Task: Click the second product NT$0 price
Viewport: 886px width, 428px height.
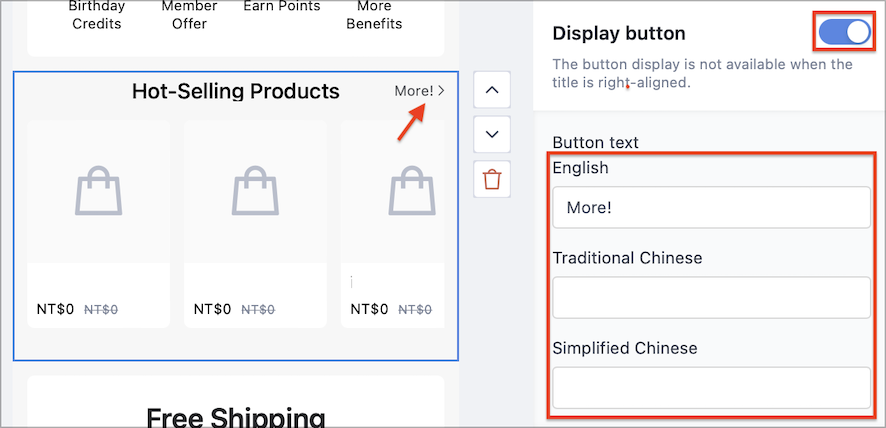Action: click(212, 309)
